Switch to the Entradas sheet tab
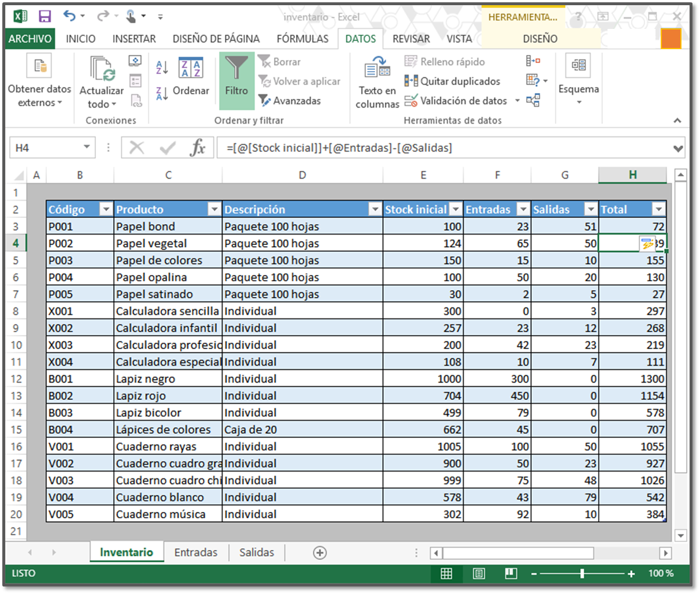 (x=196, y=552)
